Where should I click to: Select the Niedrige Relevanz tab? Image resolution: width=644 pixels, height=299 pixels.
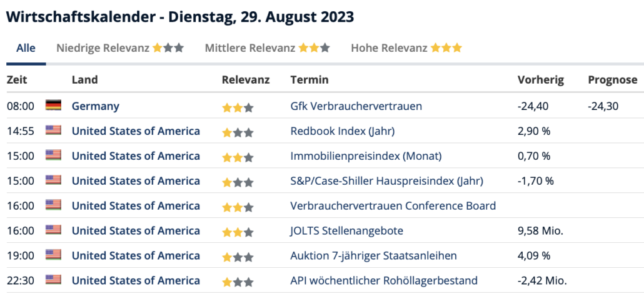pos(120,48)
